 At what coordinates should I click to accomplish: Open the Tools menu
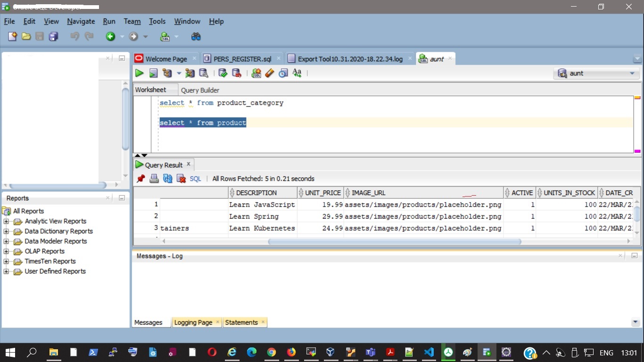pyautogui.click(x=157, y=21)
